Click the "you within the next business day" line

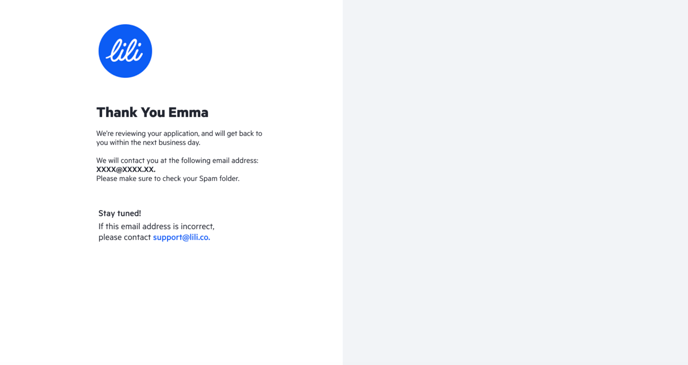click(x=148, y=143)
